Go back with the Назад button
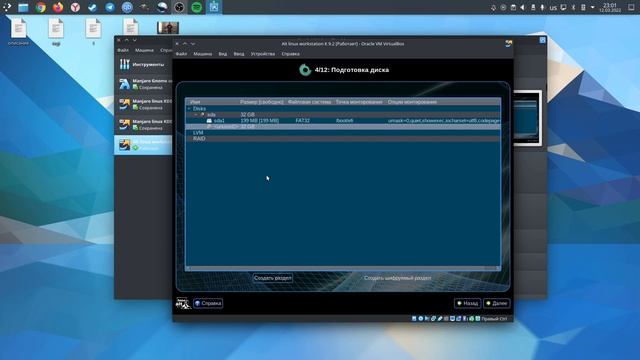This screenshot has width=640, height=360. tap(467, 303)
